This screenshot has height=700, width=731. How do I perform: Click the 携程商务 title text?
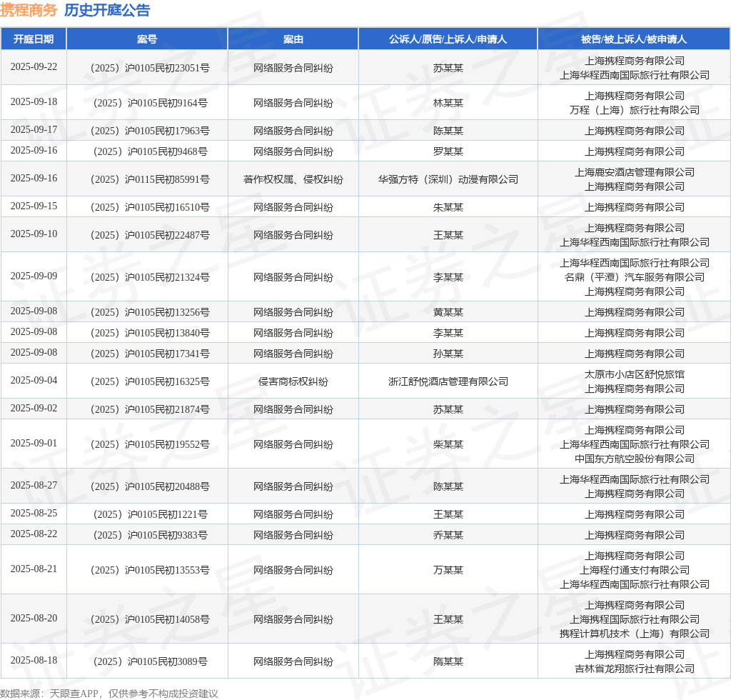(x=29, y=10)
